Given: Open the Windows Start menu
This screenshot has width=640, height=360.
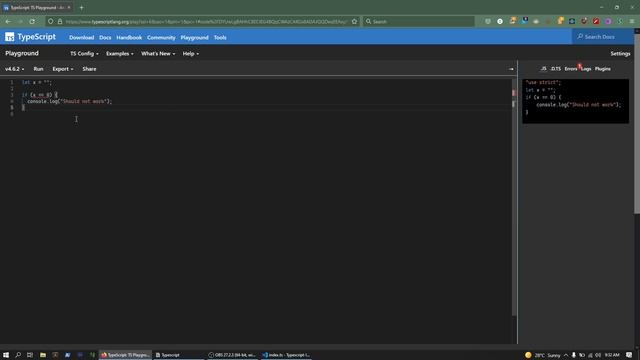Looking at the screenshot, I should [x=6, y=355].
